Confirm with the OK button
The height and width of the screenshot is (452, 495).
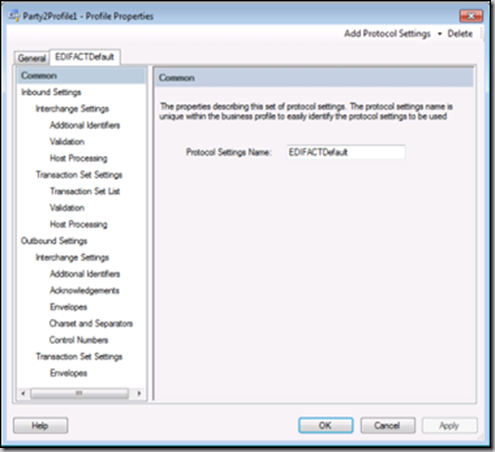(x=326, y=426)
